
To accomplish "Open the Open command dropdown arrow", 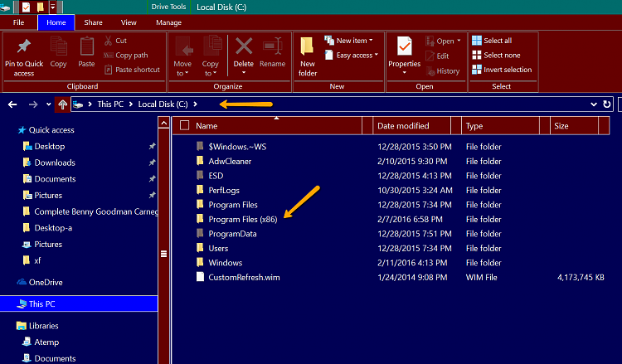I will pos(459,41).
